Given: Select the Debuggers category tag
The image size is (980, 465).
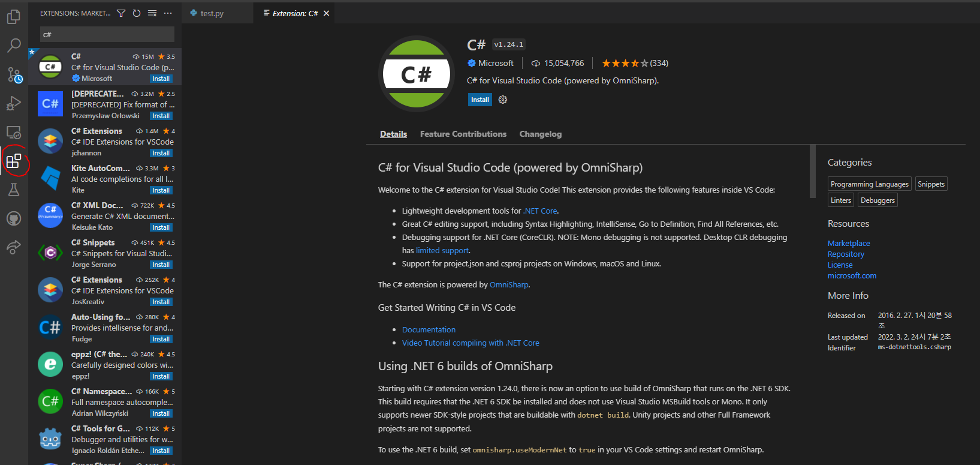Looking at the screenshot, I should point(878,200).
